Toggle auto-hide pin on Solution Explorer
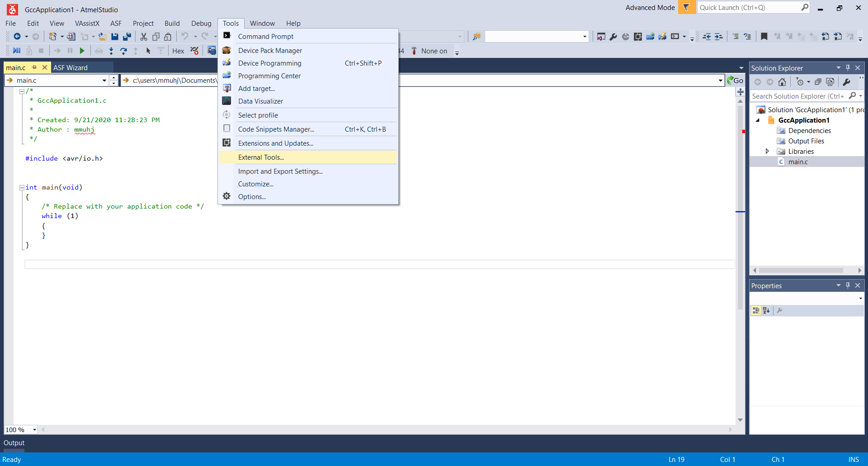 click(x=848, y=68)
